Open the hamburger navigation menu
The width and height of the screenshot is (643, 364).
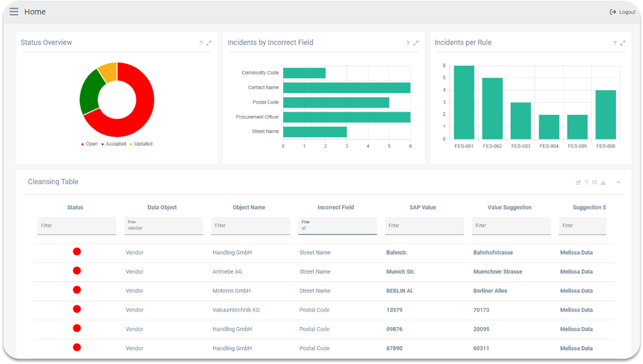14,11
